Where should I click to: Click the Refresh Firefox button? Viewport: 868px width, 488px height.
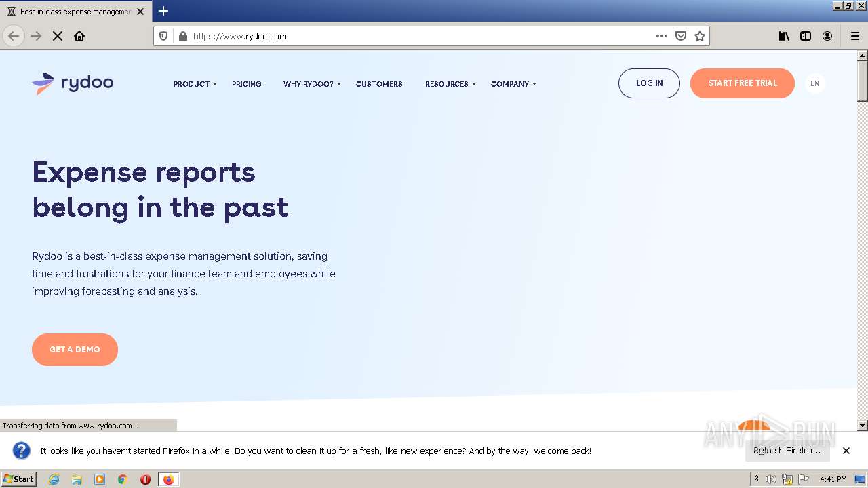tap(787, 451)
